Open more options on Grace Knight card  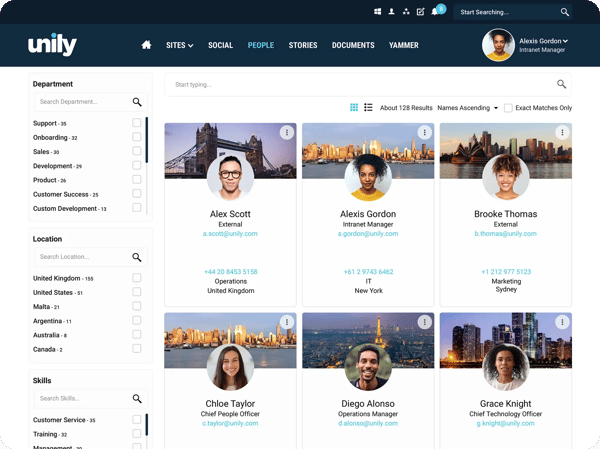click(562, 322)
